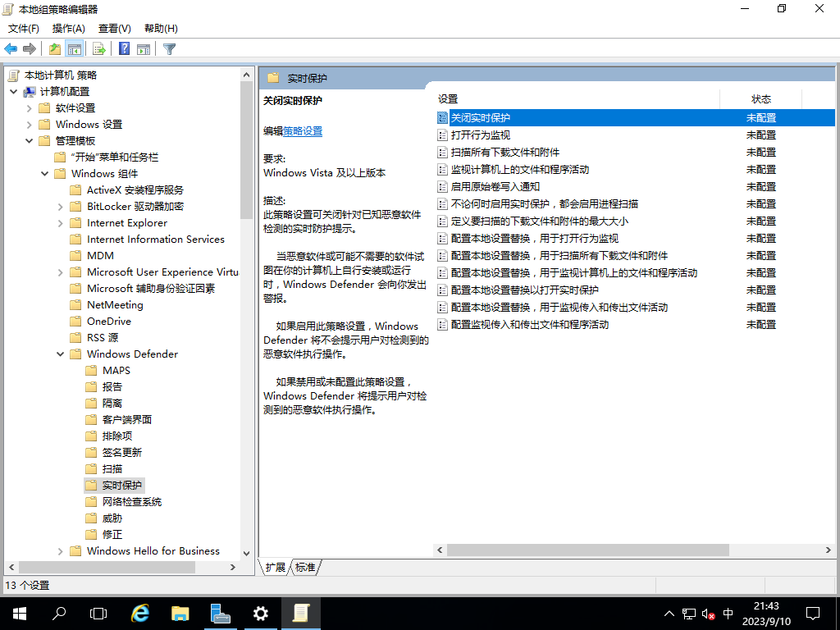This screenshot has width=840, height=630.
Task: Click the 计算机配置 computer icon in tree
Action: coord(30,92)
